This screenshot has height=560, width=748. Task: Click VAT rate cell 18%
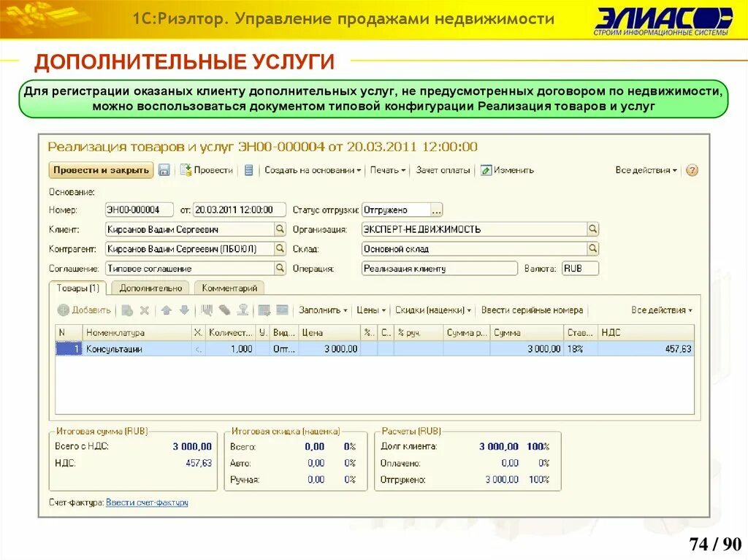pos(581,349)
